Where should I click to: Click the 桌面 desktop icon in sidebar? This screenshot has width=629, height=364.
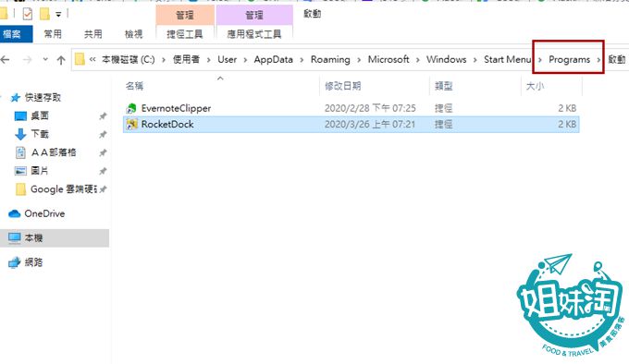click(20, 116)
